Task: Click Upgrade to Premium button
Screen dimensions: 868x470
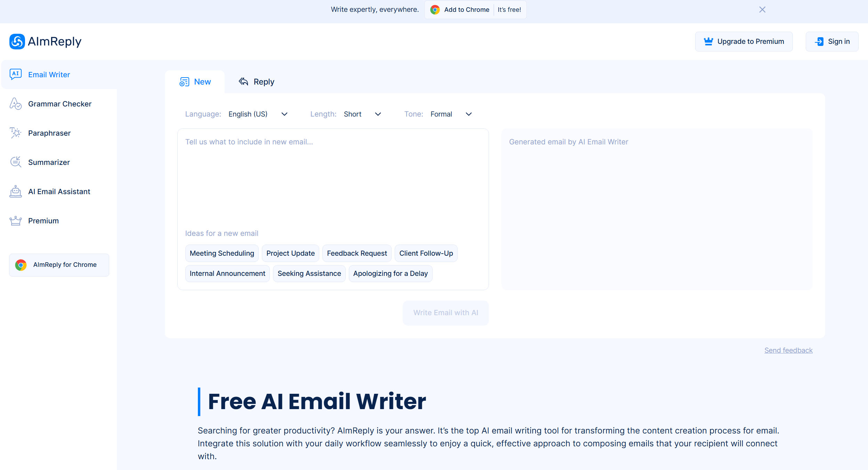Action: click(x=744, y=41)
